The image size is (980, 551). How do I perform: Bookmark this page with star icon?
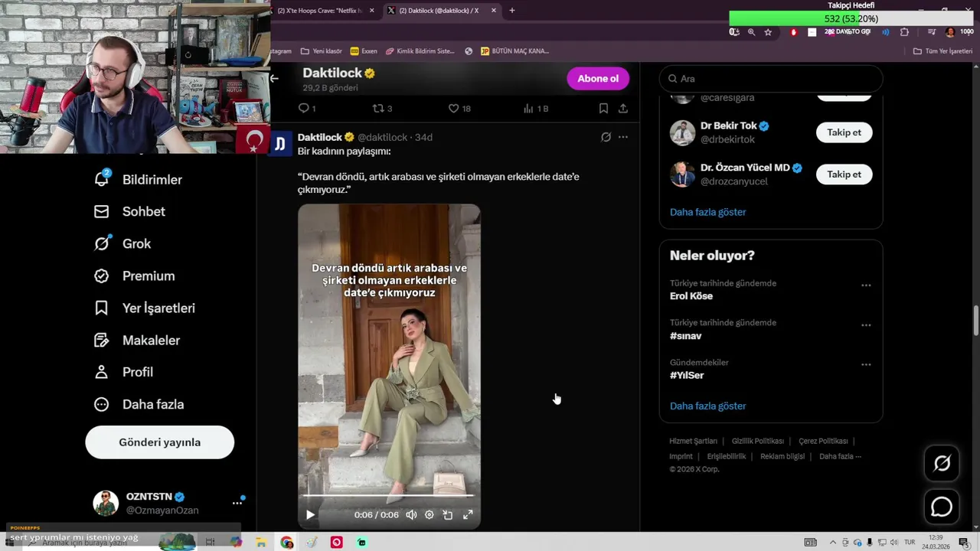[x=768, y=32]
